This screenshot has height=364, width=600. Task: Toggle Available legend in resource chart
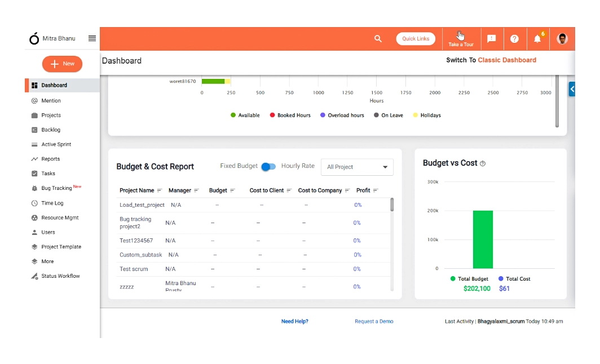pos(245,115)
